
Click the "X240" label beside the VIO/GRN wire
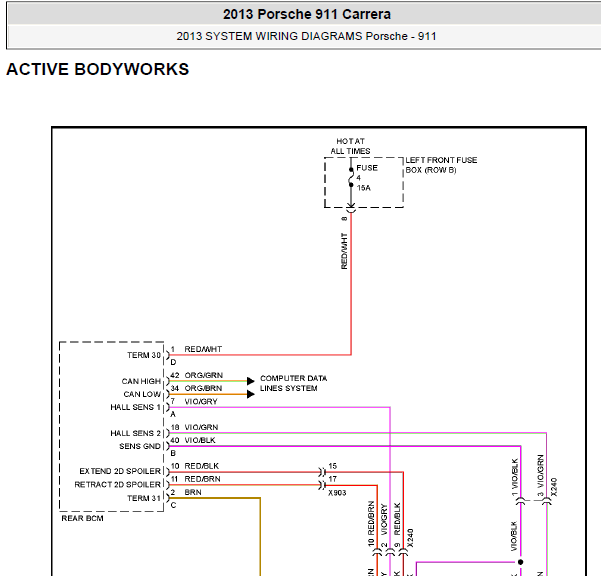(x=553, y=487)
